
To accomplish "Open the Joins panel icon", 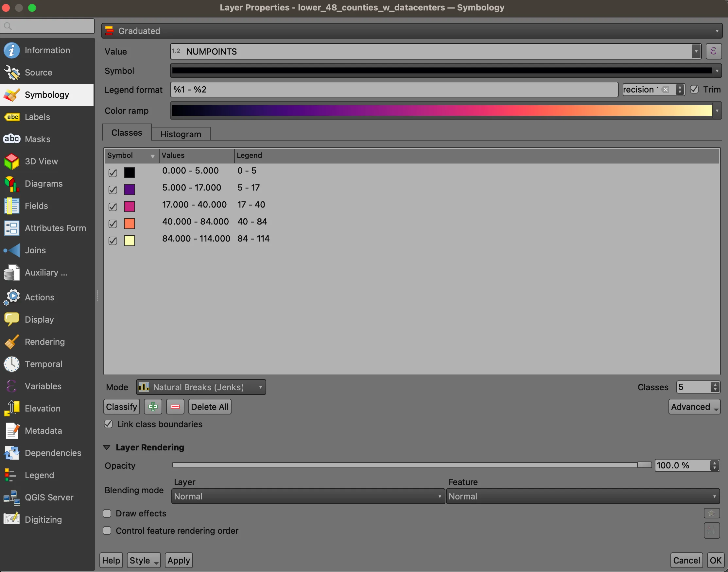I will (x=12, y=250).
